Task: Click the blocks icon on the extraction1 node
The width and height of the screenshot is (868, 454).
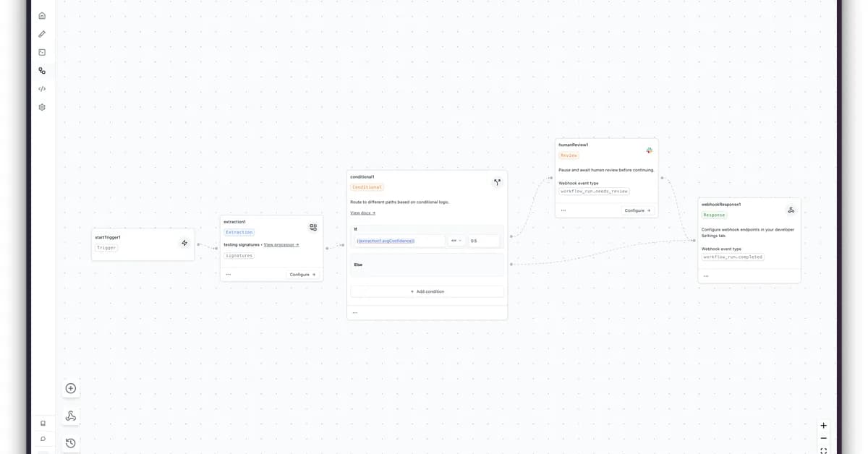Action: (313, 227)
